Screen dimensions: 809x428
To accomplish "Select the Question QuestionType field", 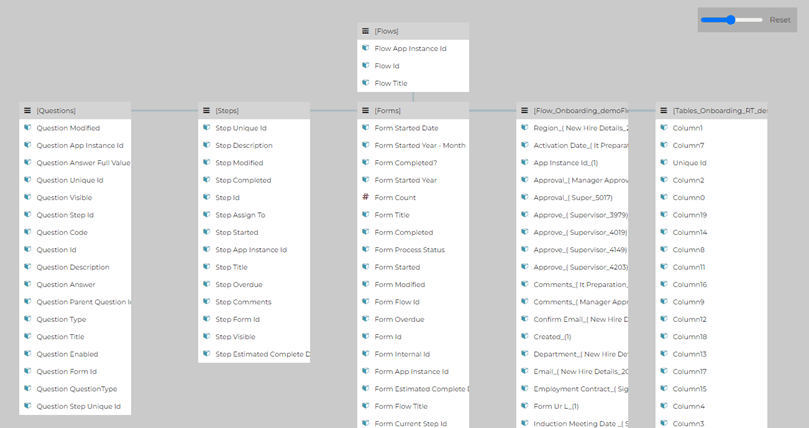I will (x=75, y=389).
